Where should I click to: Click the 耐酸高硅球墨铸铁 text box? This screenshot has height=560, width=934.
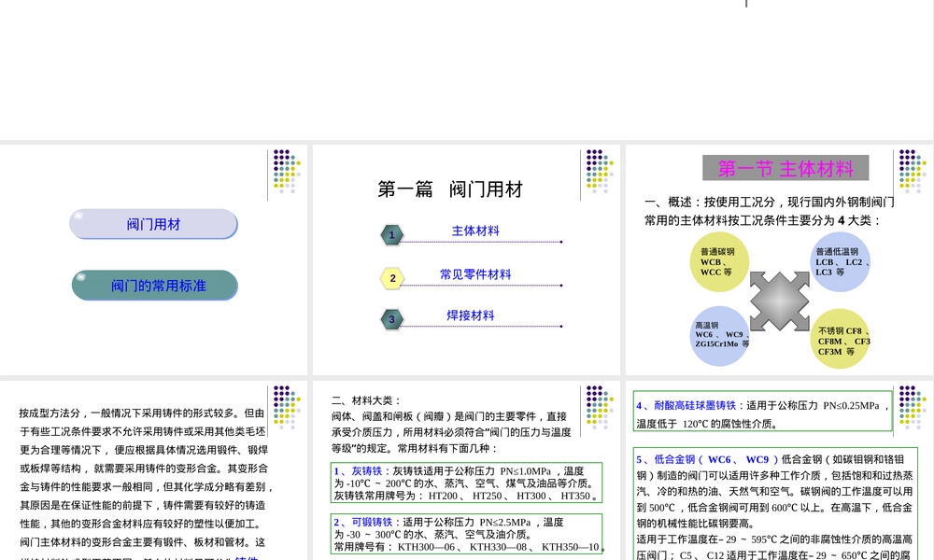click(764, 412)
